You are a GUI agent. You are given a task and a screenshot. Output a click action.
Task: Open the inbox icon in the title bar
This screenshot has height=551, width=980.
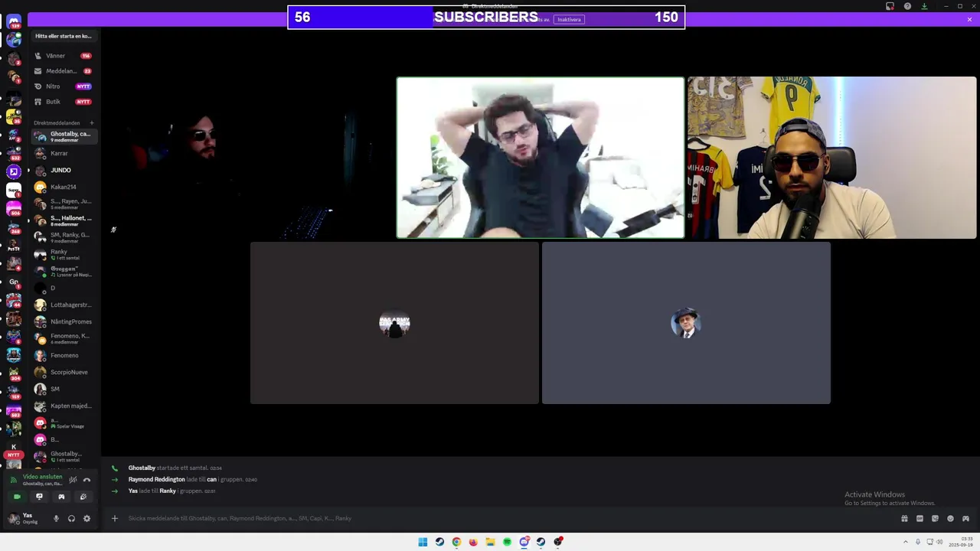(890, 6)
